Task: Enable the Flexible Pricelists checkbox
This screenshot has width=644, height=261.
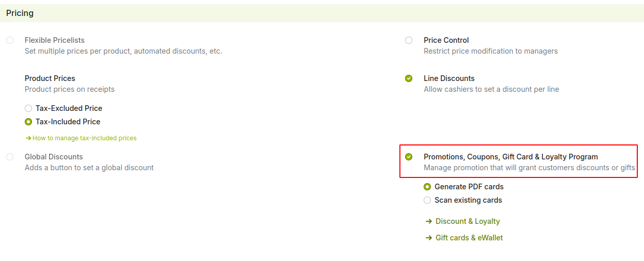Action: pyautogui.click(x=10, y=40)
